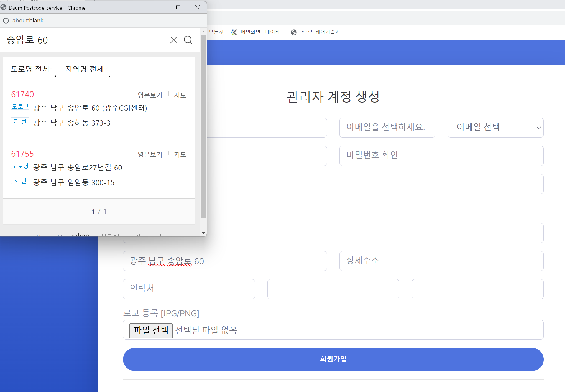Click the search magnifier icon in postcode popup

tap(188, 40)
